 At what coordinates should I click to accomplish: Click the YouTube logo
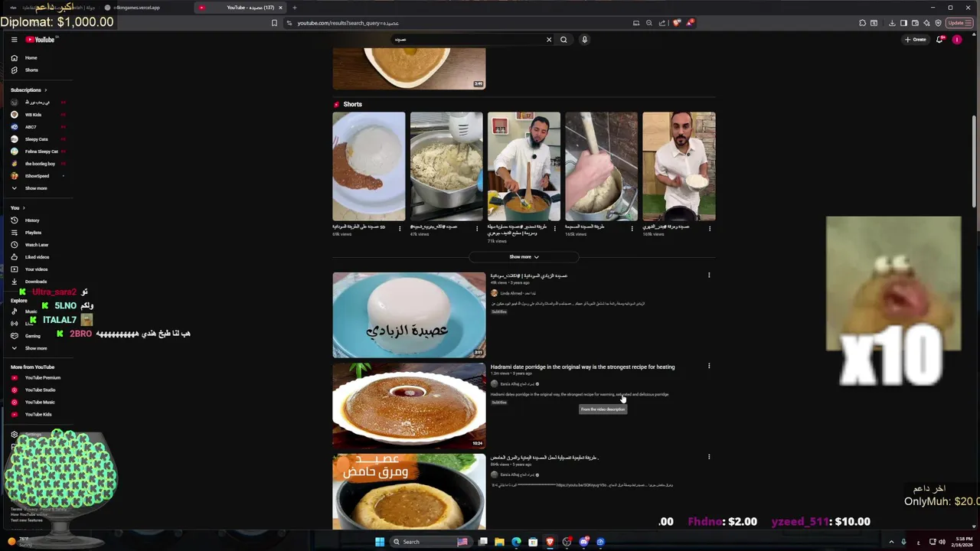(40, 40)
